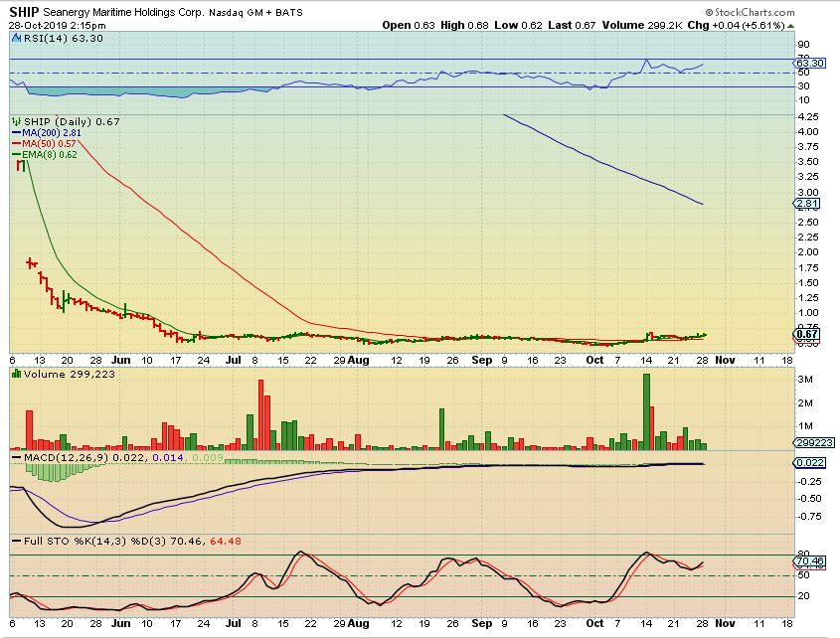Viewport: 840px width, 638px height.
Task: Click the 3M volume axis label
Action: pyautogui.click(x=805, y=380)
